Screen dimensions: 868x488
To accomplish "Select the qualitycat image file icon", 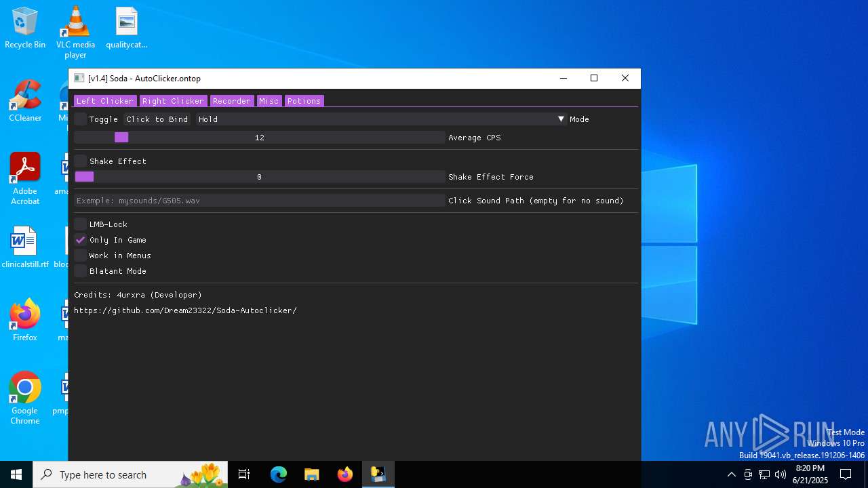I will pyautogui.click(x=126, y=28).
